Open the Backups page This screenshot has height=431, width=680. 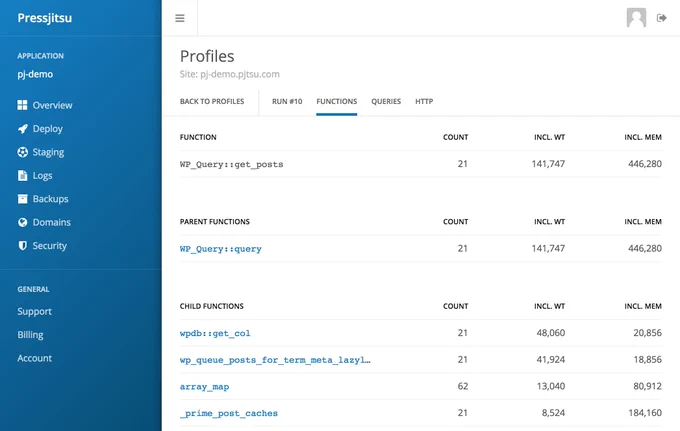point(50,199)
